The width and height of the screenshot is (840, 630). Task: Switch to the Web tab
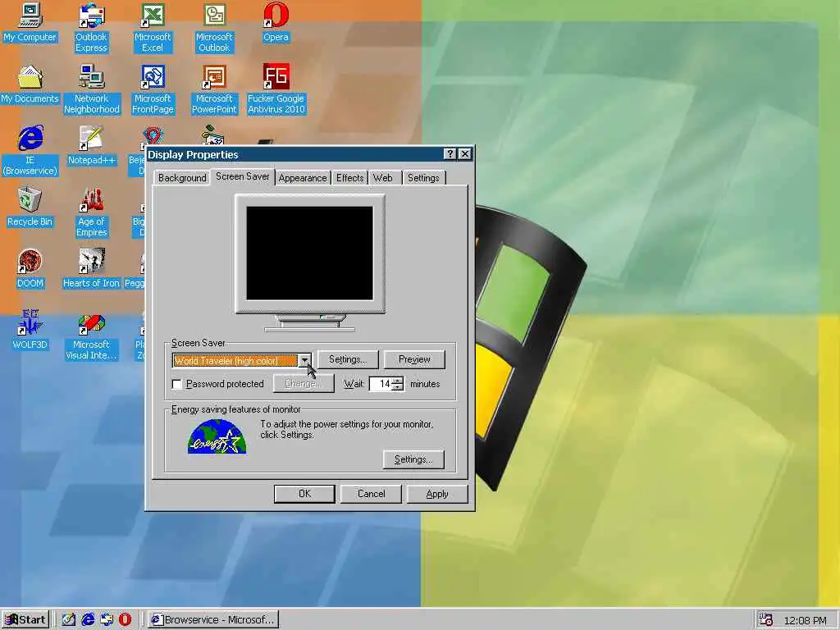coord(383,178)
